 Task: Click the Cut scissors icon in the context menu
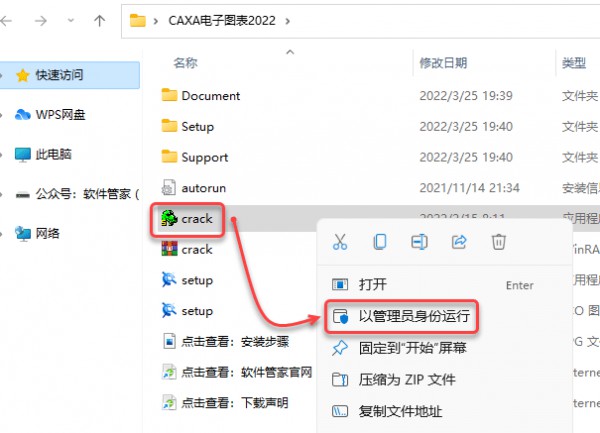[340, 242]
